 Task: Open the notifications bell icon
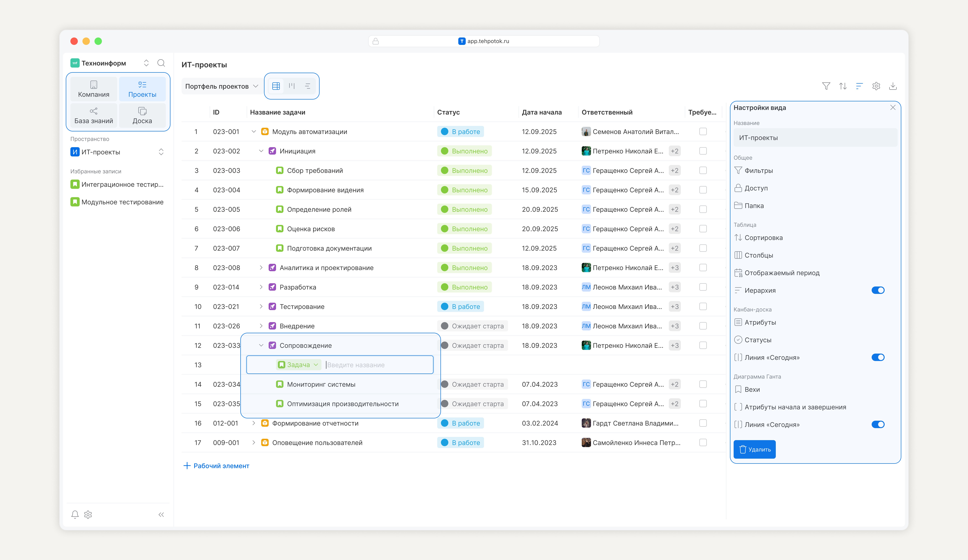point(75,514)
